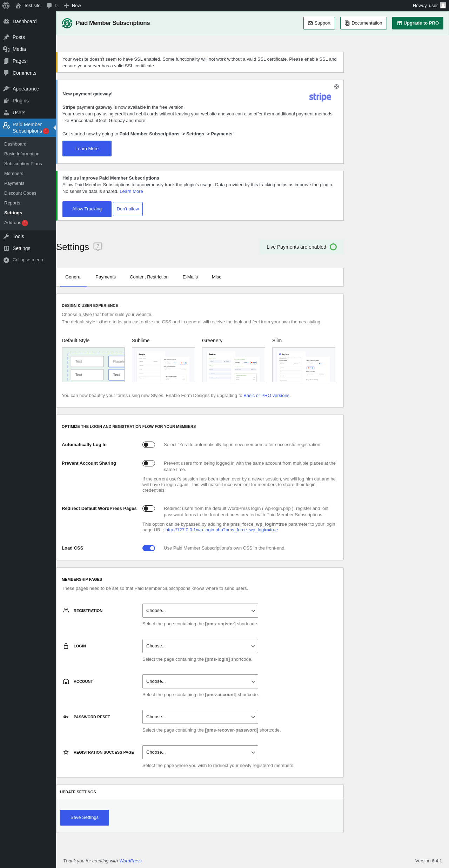
Task: Switch to the Misc tab
Action: tap(216, 277)
